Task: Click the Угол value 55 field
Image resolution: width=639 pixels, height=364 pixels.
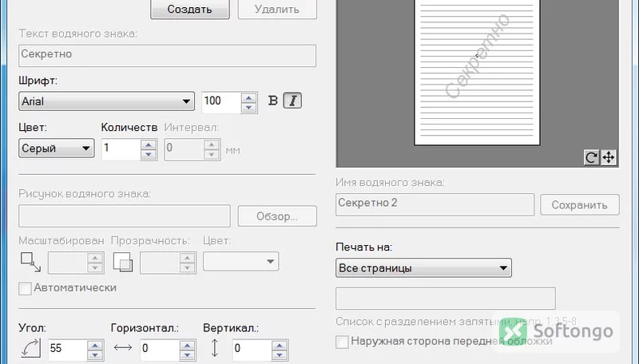Action: coord(68,350)
